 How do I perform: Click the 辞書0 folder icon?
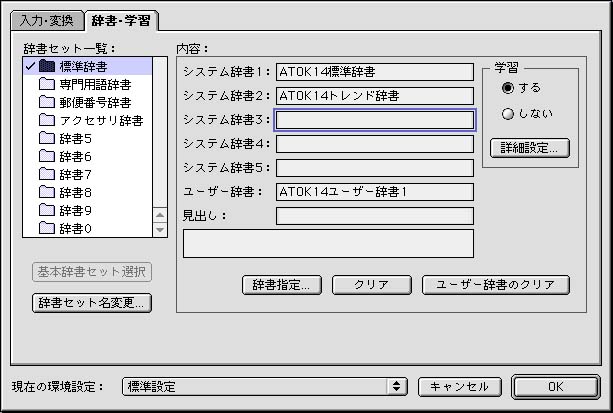click(x=47, y=228)
